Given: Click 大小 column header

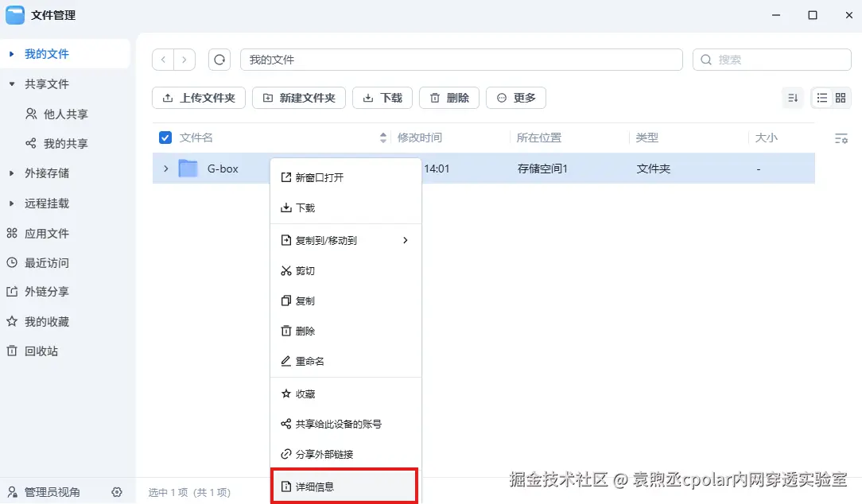Looking at the screenshot, I should click(x=766, y=138).
